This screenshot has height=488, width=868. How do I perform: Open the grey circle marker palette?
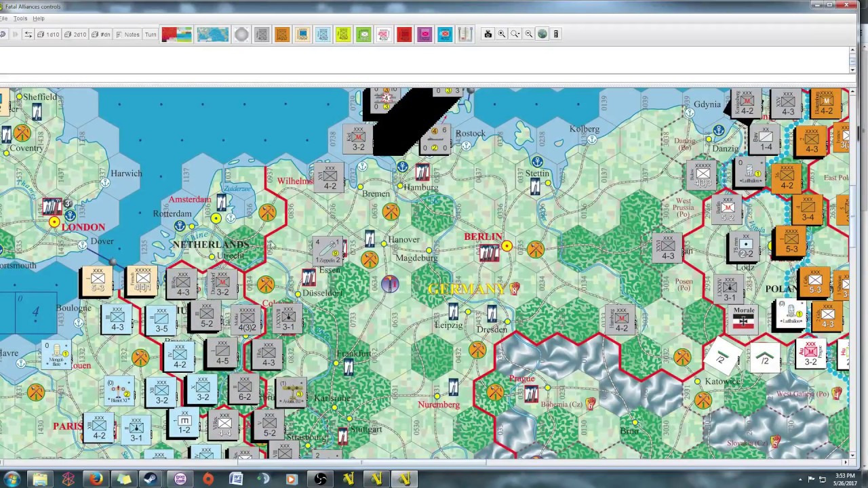click(x=241, y=34)
